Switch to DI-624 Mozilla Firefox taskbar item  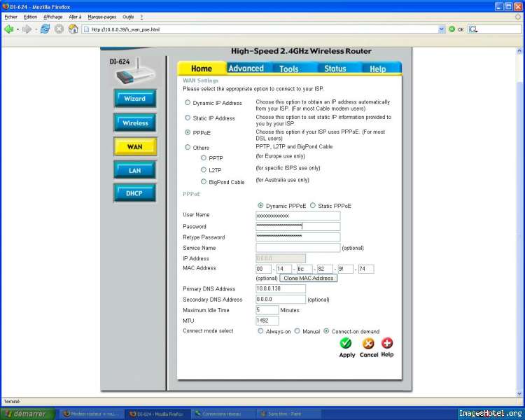point(157,414)
